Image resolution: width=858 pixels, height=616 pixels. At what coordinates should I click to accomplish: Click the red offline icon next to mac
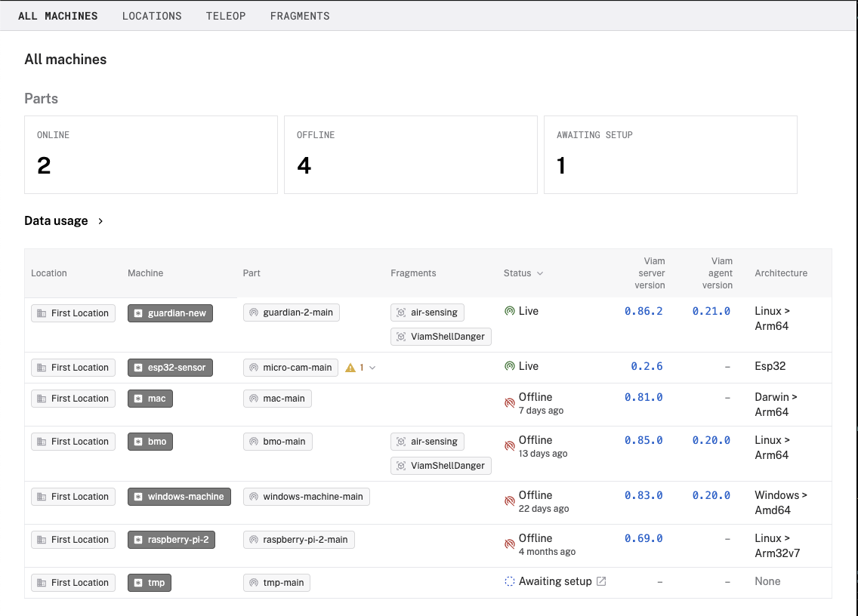pos(510,403)
